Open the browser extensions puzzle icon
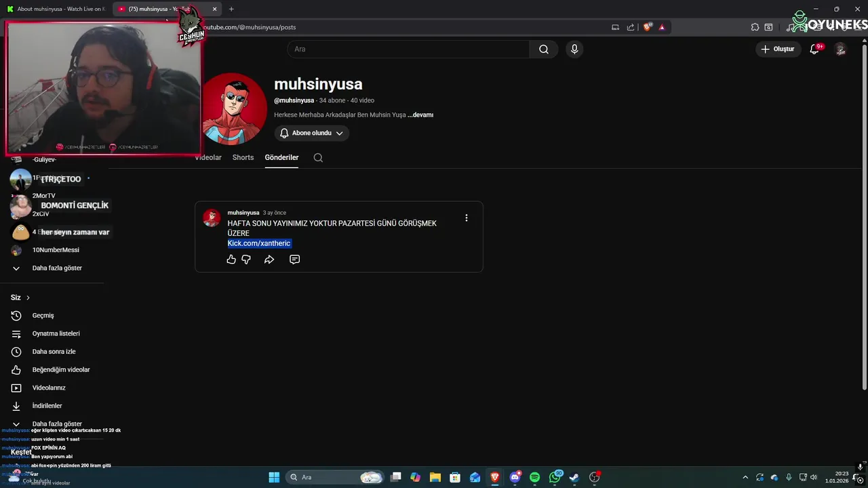Viewport: 868px width, 488px height. click(755, 27)
